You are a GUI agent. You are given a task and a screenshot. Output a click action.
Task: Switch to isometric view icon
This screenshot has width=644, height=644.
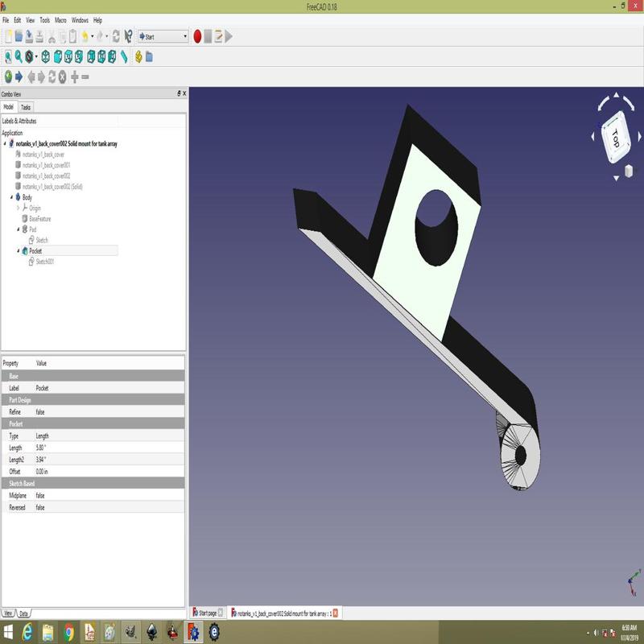click(46, 56)
